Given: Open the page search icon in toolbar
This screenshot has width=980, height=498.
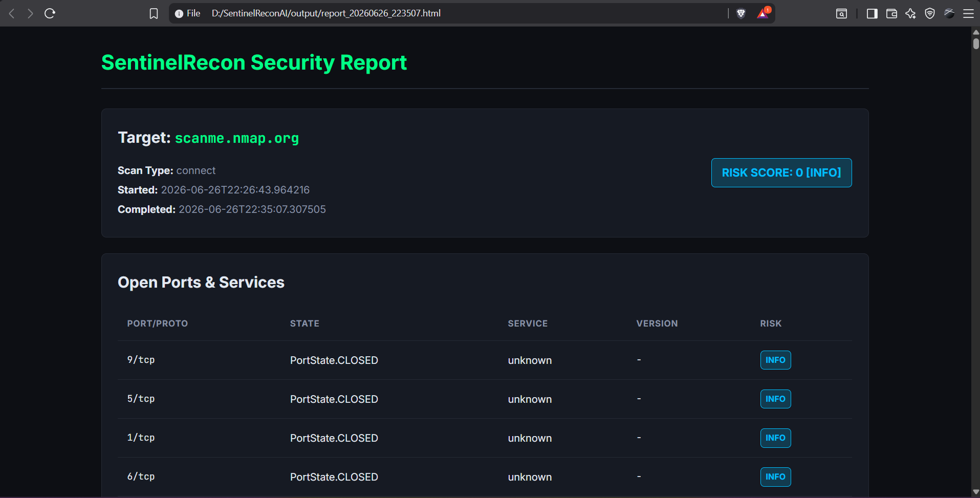Looking at the screenshot, I should (x=841, y=14).
